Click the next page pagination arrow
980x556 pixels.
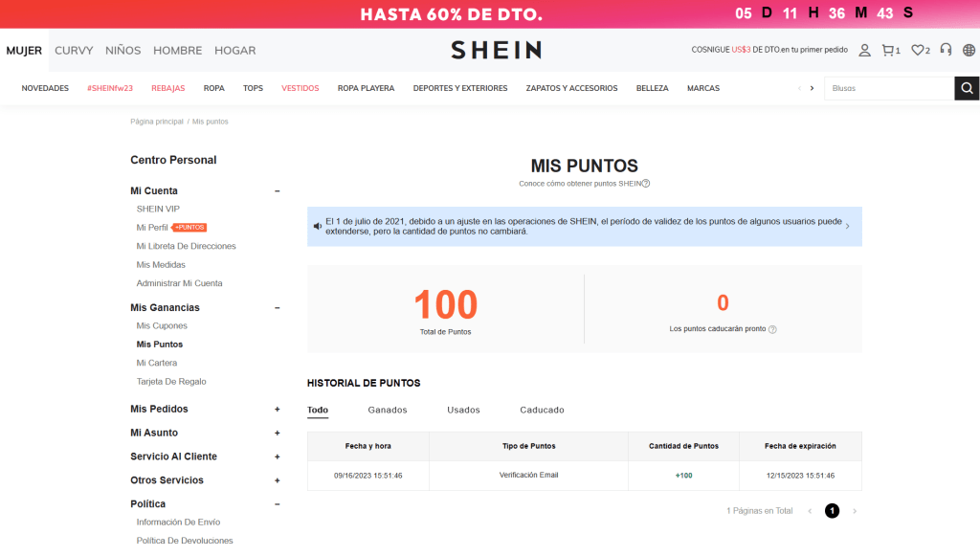[x=855, y=511]
